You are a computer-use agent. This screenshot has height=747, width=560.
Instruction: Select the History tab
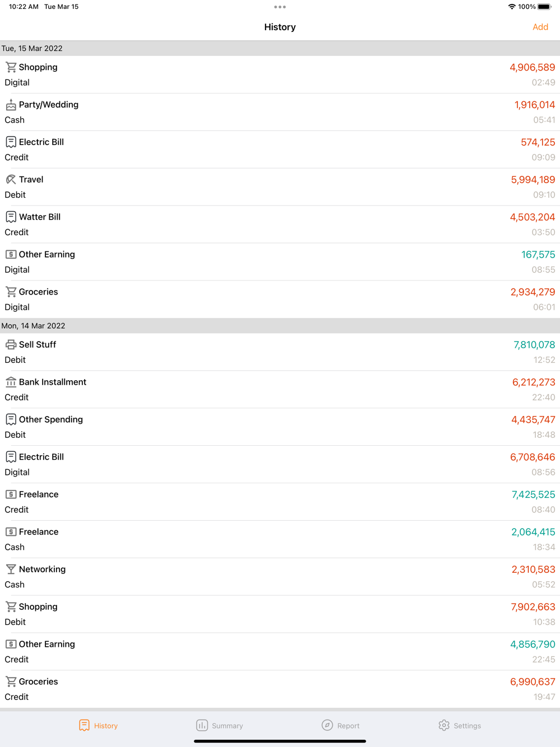[x=99, y=726]
